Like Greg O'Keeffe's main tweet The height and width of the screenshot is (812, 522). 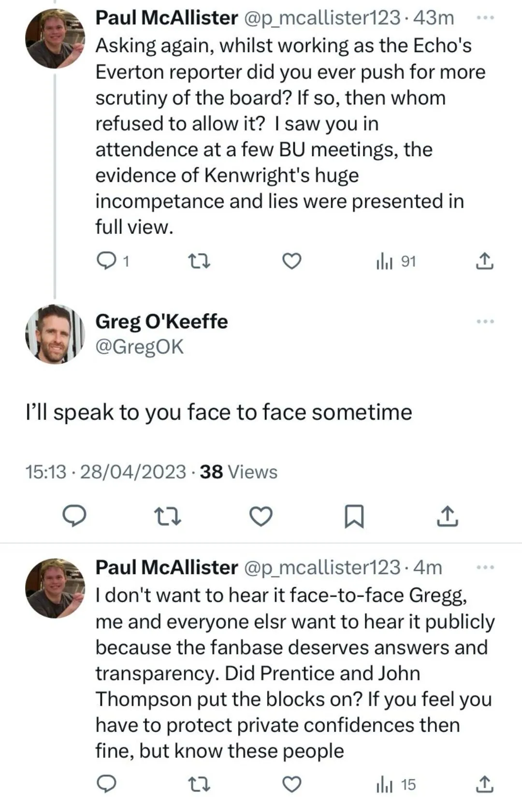261,516
